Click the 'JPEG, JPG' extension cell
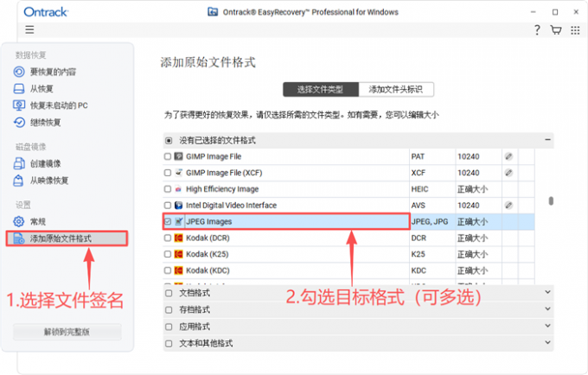This screenshot has height=375, width=588. tap(430, 222)
